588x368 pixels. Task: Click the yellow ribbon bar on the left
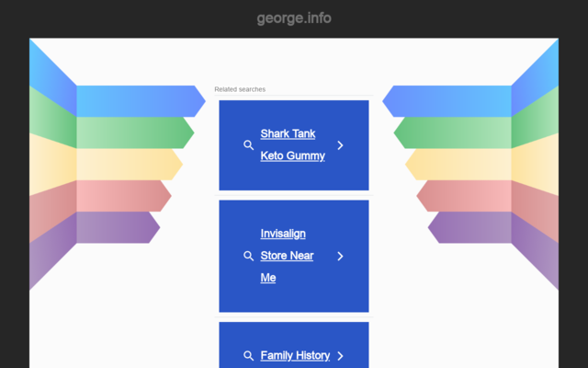(x=127, y=164)
